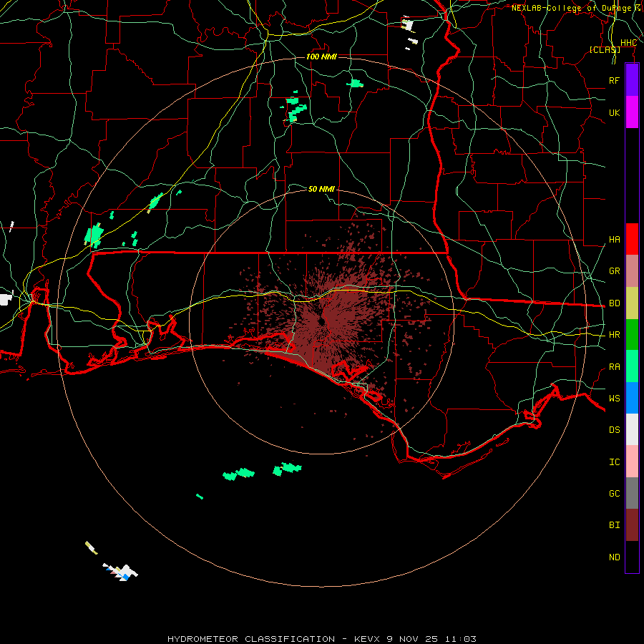Choose the blue WS legend swatch
The image size is (644, 644).
tap(632, 398)
